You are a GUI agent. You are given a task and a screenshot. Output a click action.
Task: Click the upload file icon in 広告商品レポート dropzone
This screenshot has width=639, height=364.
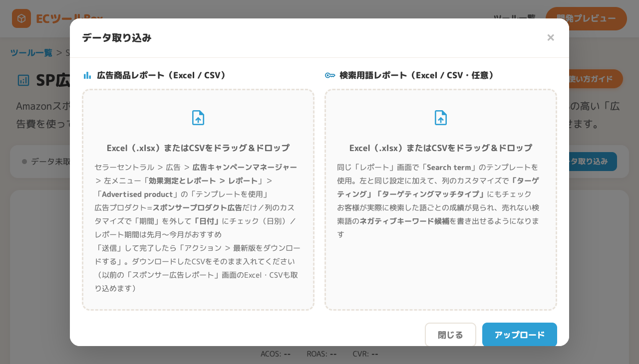point(198,118)
